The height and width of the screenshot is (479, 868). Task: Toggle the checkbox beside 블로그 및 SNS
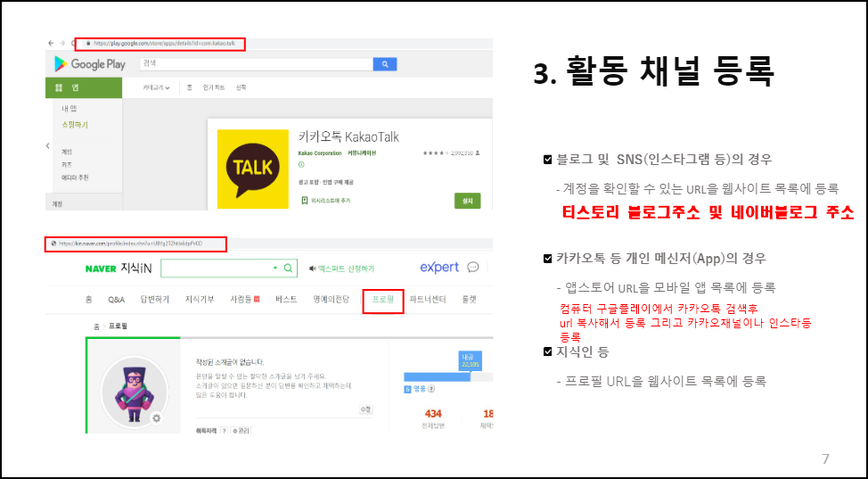[x=547, y=161]
